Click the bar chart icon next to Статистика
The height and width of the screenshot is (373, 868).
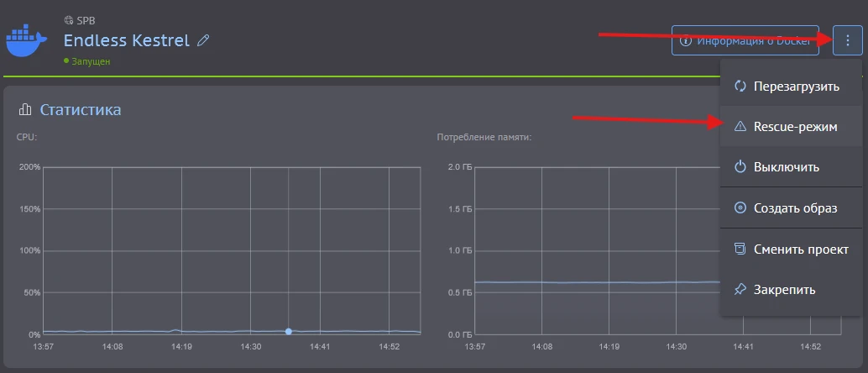click(25, 110)
